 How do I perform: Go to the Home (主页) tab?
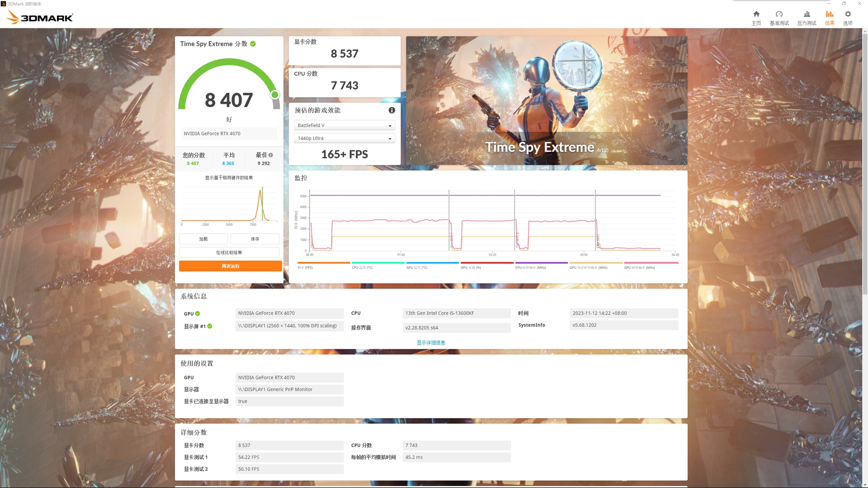pos(756,18)
